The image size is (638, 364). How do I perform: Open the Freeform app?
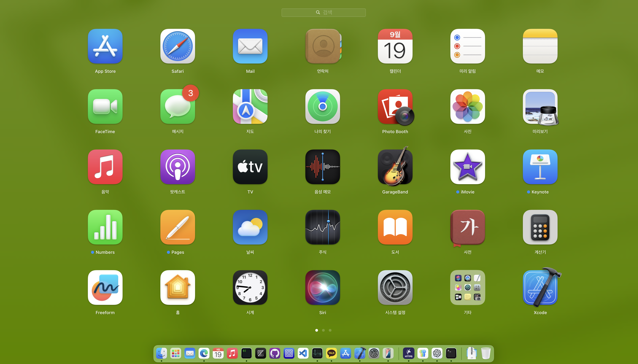pos(105,287)
